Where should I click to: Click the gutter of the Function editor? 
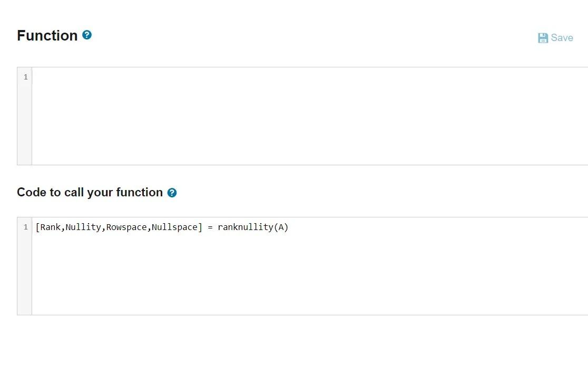tap(24, 116)
